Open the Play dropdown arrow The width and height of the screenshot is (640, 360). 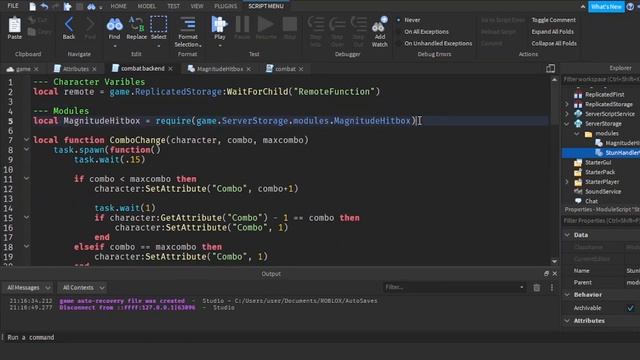coord(220,46)
